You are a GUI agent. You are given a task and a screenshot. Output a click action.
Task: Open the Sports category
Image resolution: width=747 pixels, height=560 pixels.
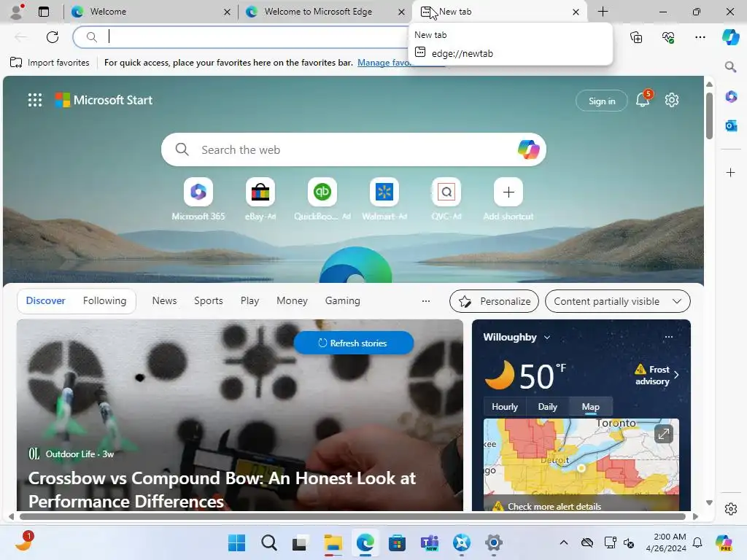tap(208, 301)
